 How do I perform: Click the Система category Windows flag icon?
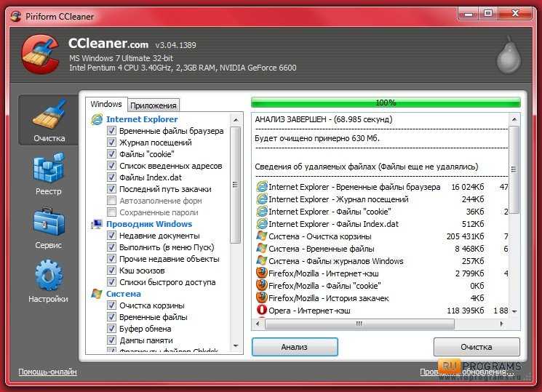tap(97, 294)
